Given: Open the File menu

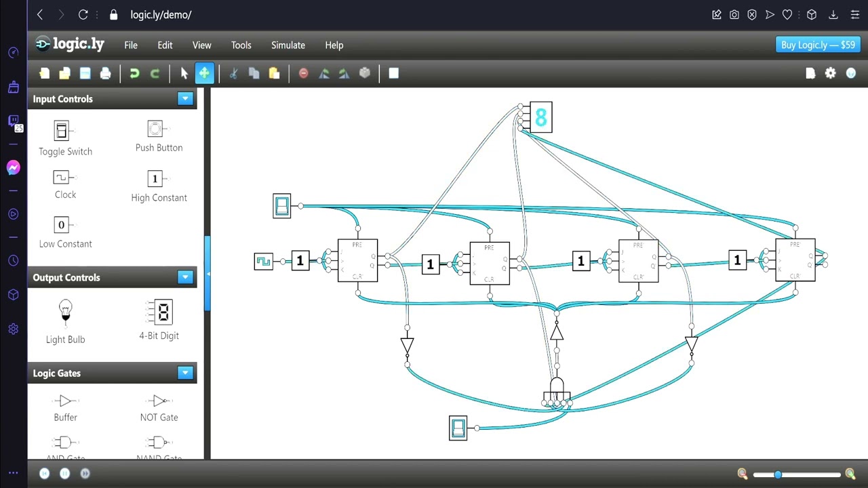Looking at the screenshot, I should (x=131, y=45).
